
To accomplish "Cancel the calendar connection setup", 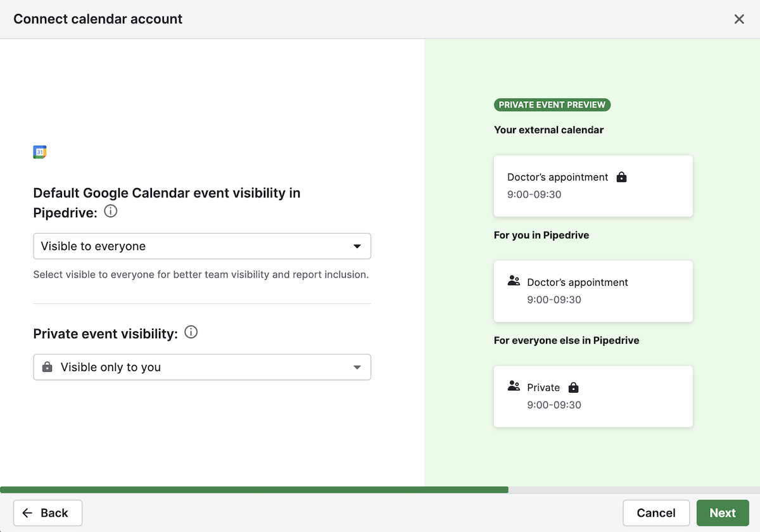I will coord(656,513).
